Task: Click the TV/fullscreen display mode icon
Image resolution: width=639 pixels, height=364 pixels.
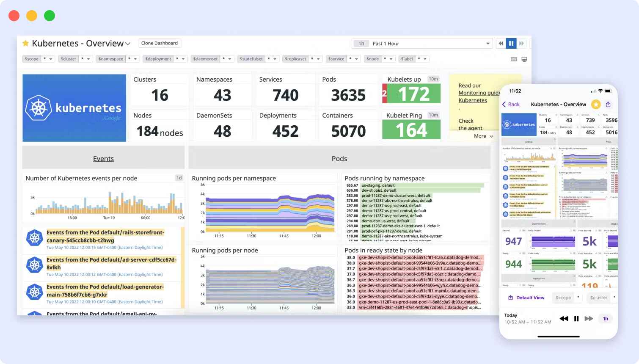Action: tap(524, 59)
